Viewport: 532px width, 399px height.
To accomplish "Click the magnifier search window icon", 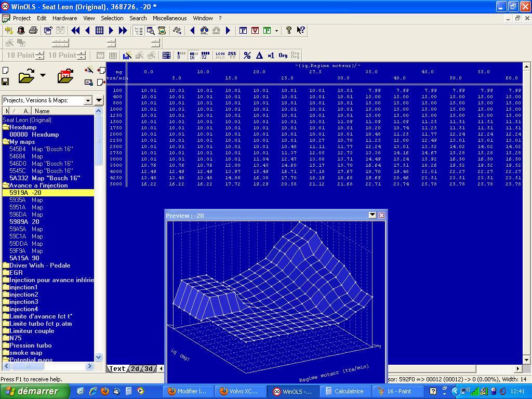I will (150, 31).
